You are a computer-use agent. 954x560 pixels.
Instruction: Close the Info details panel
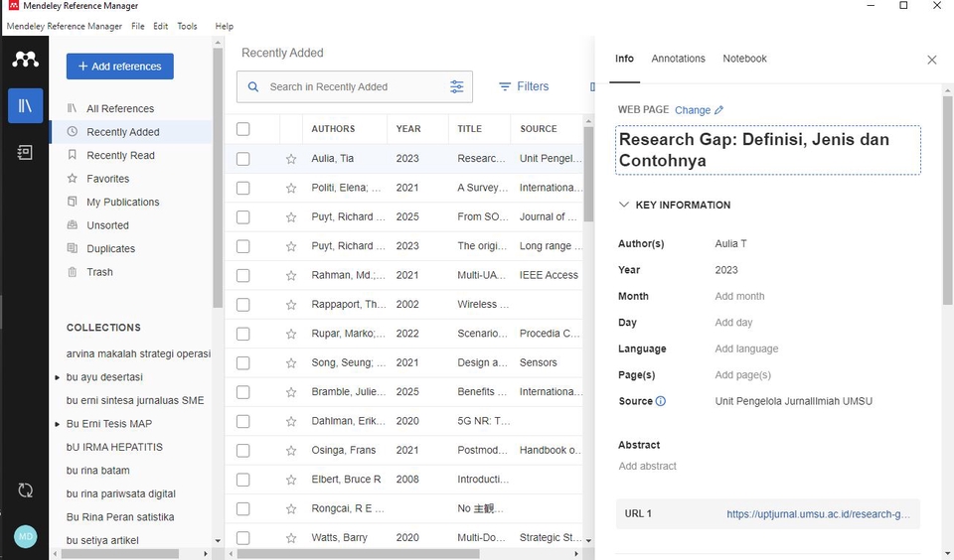click(931, 60)
